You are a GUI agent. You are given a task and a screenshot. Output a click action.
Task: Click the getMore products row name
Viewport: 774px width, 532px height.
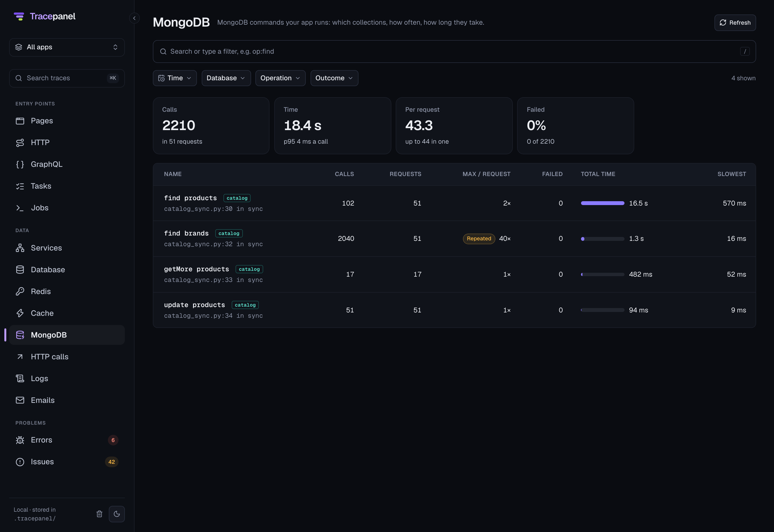pos(196,269)
